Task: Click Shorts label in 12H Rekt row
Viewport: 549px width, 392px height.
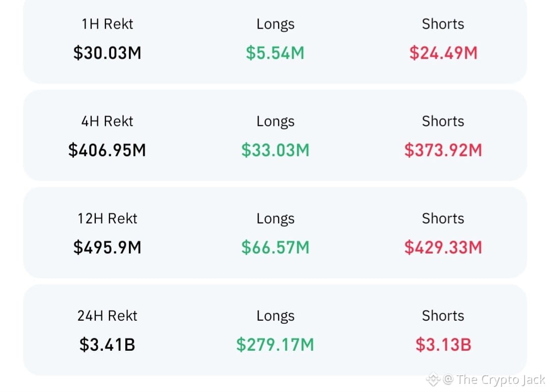Action: pyautogui.click(x=443, y=219)
